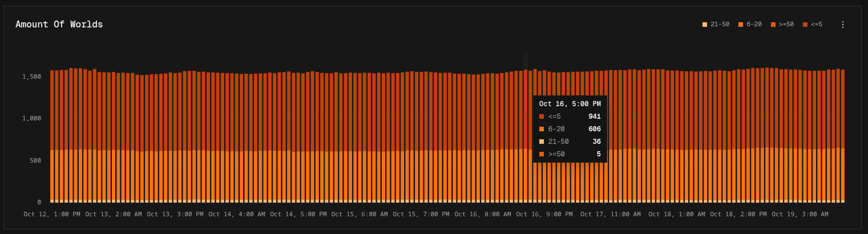Screen dimensions: 868x234
Task: Click the Oct 19, 3:00 AM axis label
Action: tap(800, 214)
